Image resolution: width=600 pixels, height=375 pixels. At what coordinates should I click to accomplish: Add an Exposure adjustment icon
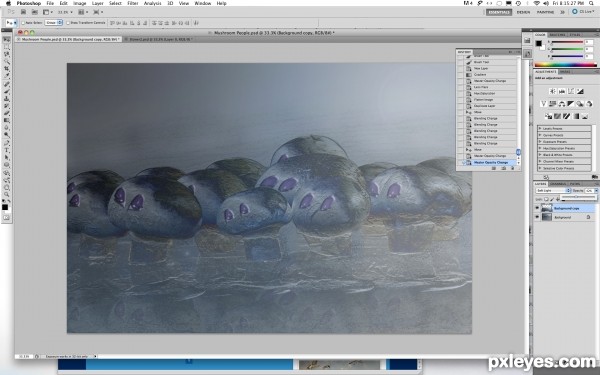[580, 91]
